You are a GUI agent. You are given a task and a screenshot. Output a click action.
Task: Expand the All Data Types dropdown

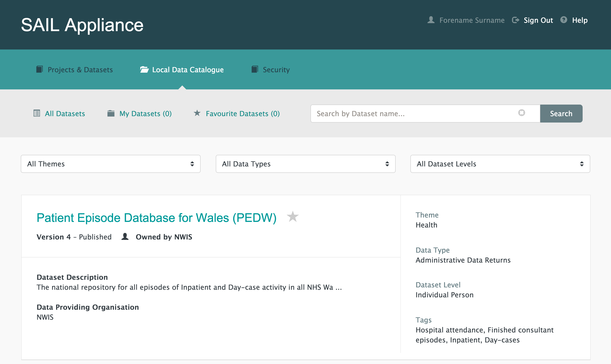[x=305, y=164]
